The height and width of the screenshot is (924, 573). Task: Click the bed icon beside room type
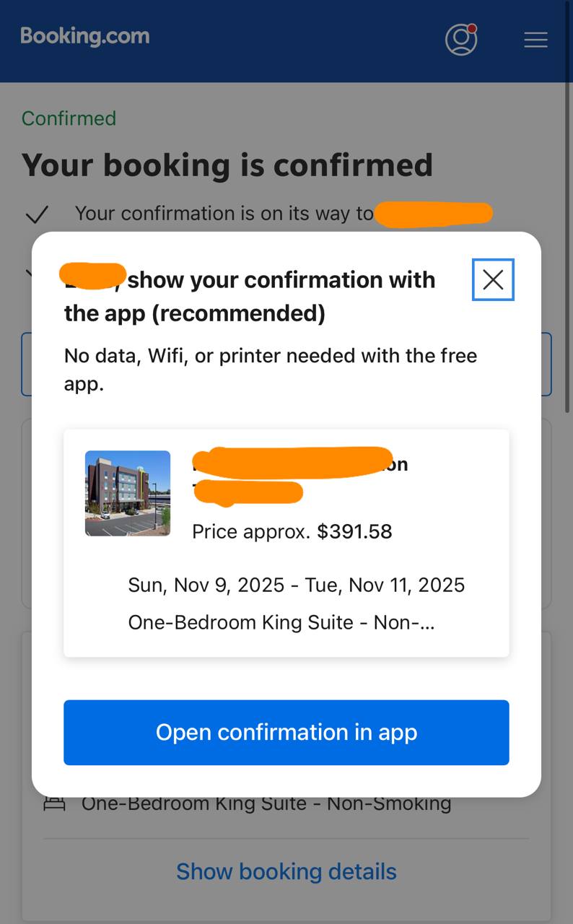[x=54, y=803]
